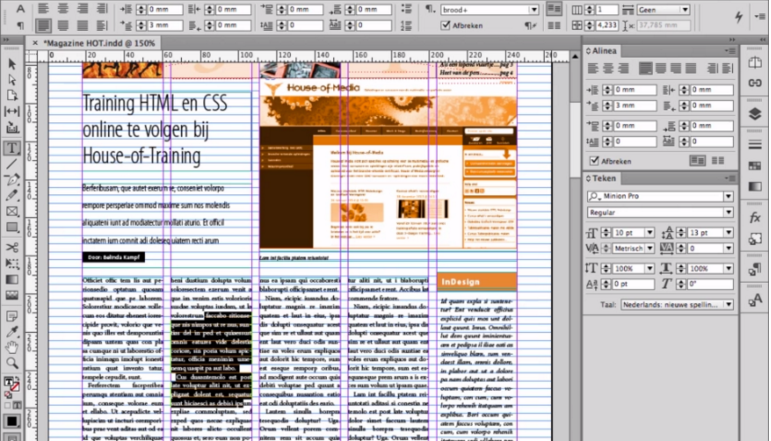Open the Gradient panel from dock
The width and height of the screenshot is (771, 441).
point(755,186)
